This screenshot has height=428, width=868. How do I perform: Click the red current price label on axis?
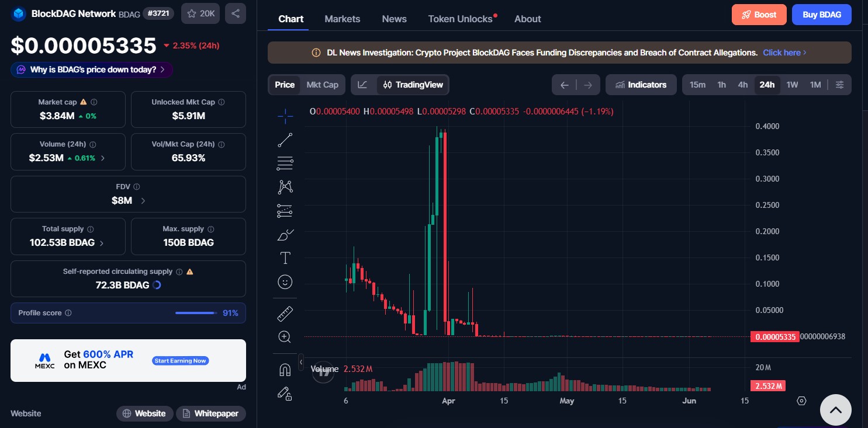pyautogui.click(x=774, y=337)
